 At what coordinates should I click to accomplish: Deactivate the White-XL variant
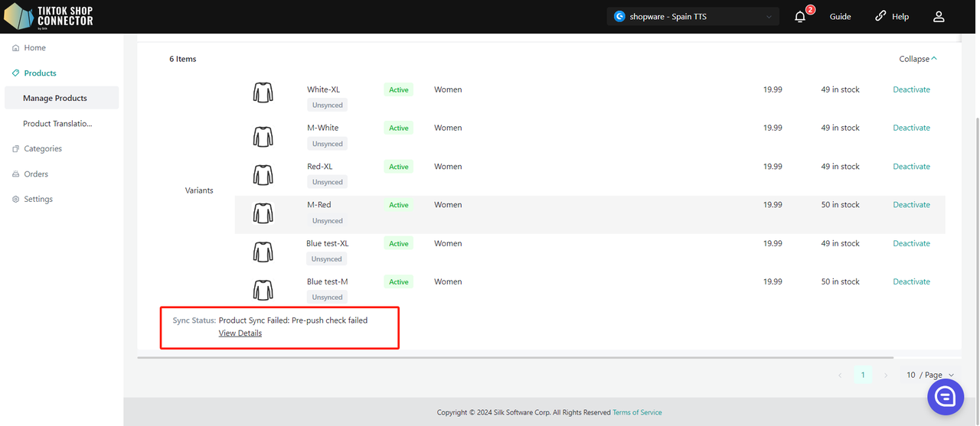911,89
